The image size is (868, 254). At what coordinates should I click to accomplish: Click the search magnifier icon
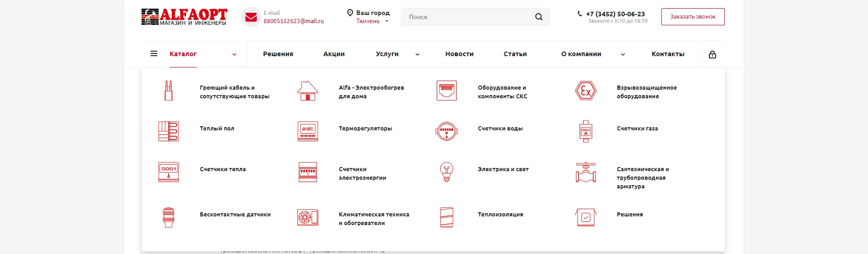[538, 17]
